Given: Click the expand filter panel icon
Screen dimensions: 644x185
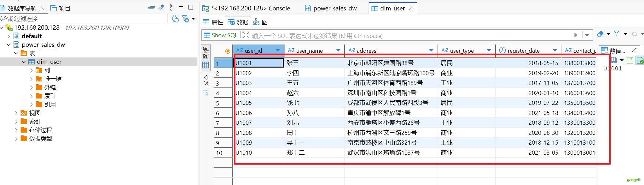Looking at the screenshot, I should tap(246, 35).
